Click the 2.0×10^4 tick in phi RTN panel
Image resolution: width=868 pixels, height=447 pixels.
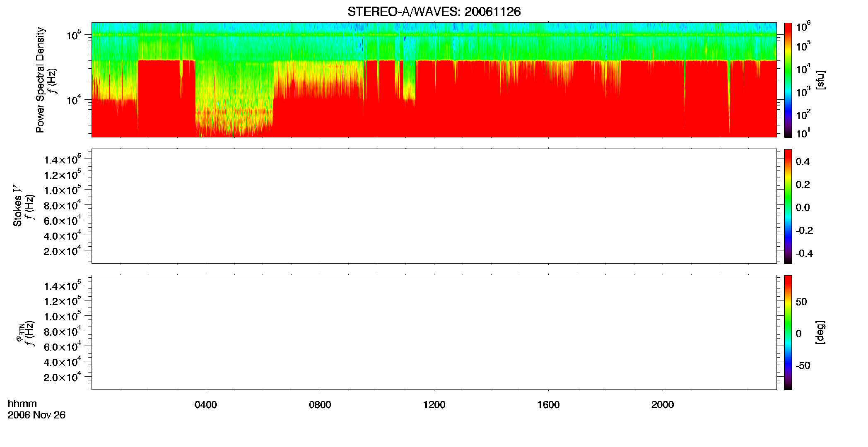click(63, 377)
